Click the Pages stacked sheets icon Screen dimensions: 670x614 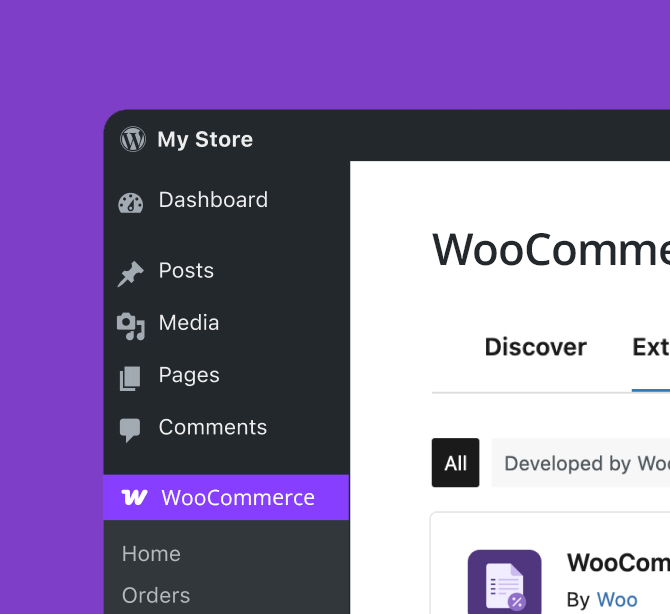pos(130,379)
